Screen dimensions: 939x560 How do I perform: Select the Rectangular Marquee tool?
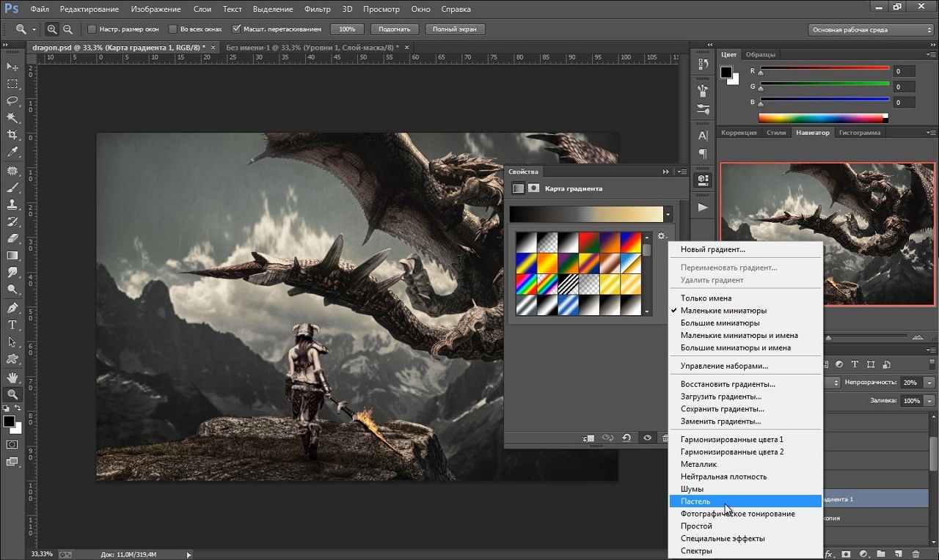pyautogui.click(x=12, y=84)
